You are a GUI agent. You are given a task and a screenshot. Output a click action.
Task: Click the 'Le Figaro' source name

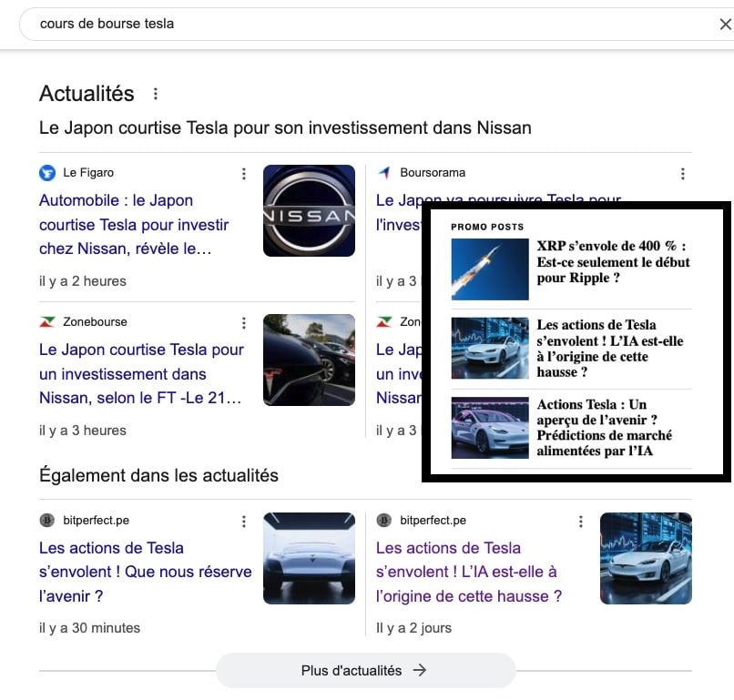[88, 173]
